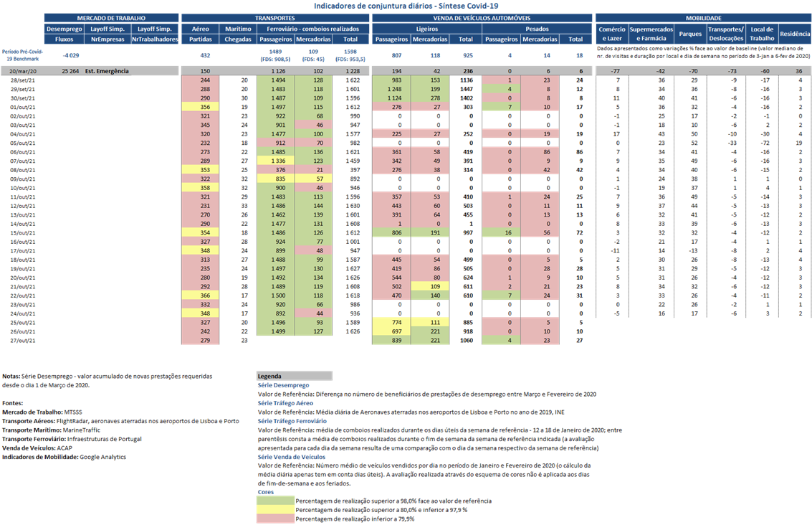Click the VENDA DE VEÍCULOS AUTOMÓVEIS header
This screenshot has height=525, width=812.
pyautogui.click(x=482, y=18)
